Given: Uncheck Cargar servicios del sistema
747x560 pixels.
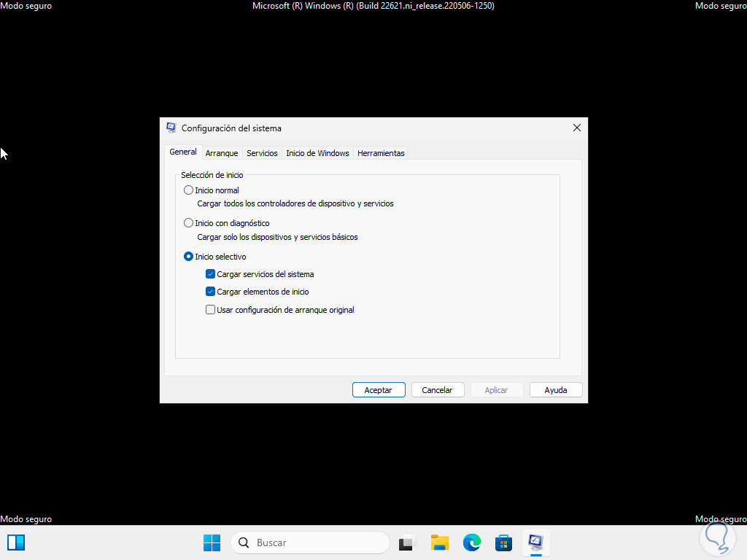Looking at the screenshot, I should pos(210,273).
